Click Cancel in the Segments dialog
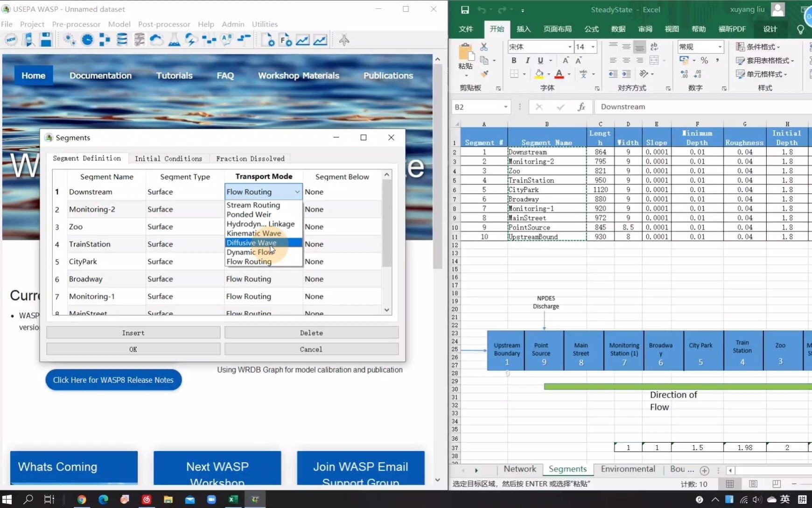Viewport: 812px width, 508px height. click(x=311, y=349)
